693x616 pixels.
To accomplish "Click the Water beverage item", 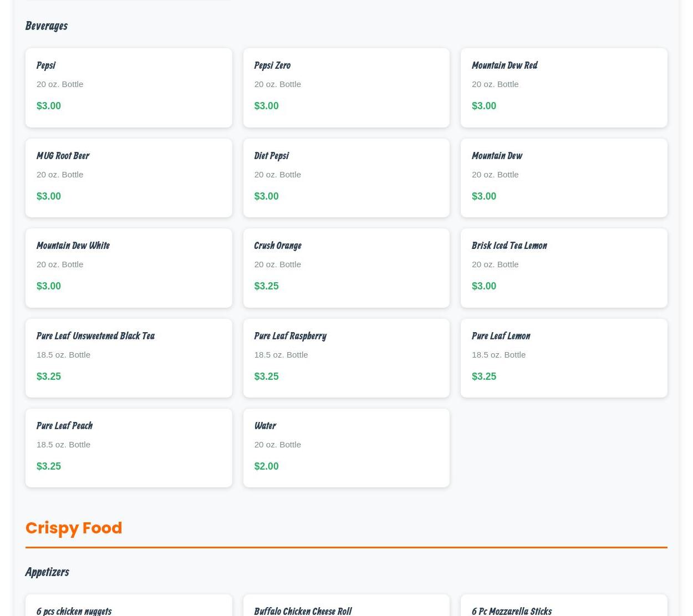I will click(x=346, y=448).
